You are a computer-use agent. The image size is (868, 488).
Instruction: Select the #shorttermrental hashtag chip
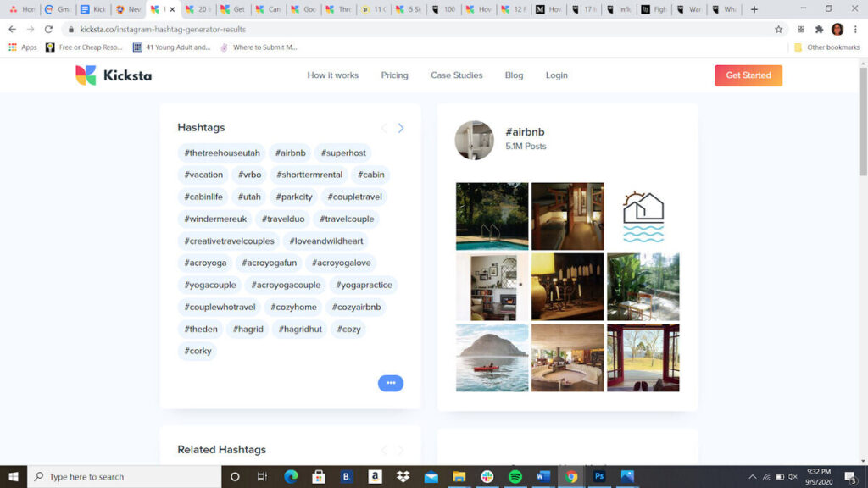309,175
